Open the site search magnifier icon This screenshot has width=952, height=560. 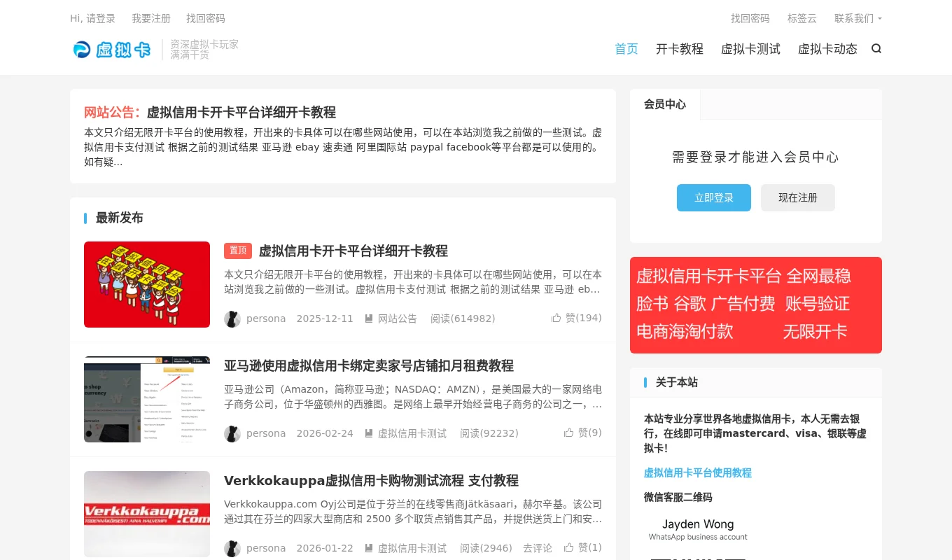click(x=876, y=49)
